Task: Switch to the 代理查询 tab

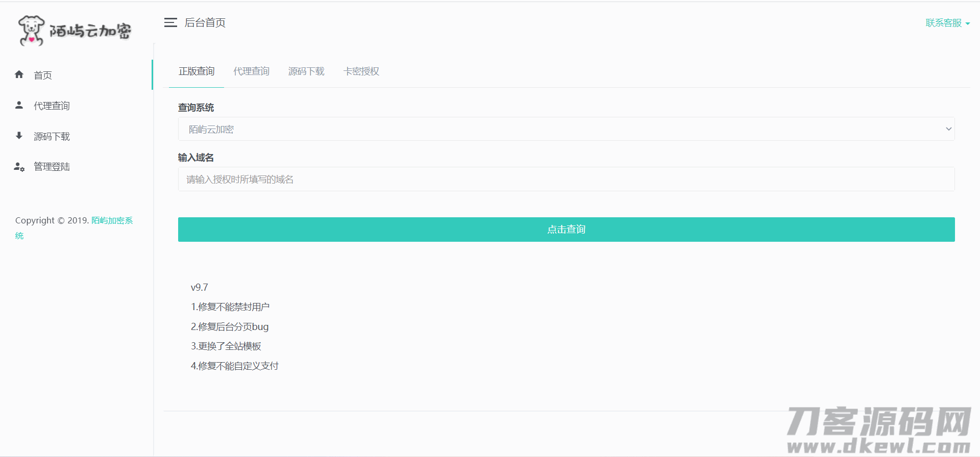Action: point(251,71)
